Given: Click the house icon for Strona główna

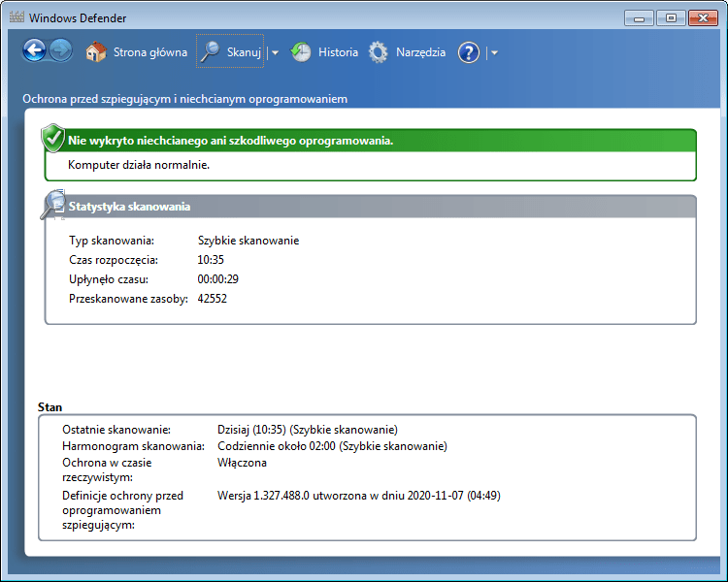Looking at the screenshot, I should [x=96, y=52].
